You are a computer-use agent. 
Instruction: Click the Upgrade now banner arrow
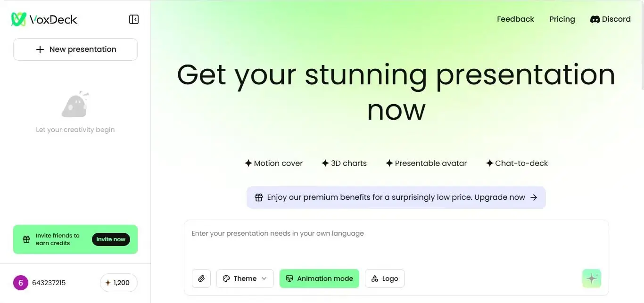coord(534,197)
